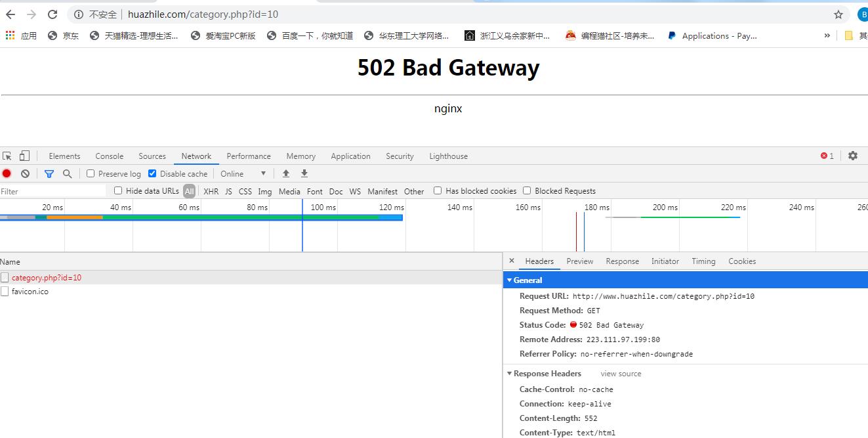Open the PayPal Applications bookmark
868x438 pixels.
[713, 35]
